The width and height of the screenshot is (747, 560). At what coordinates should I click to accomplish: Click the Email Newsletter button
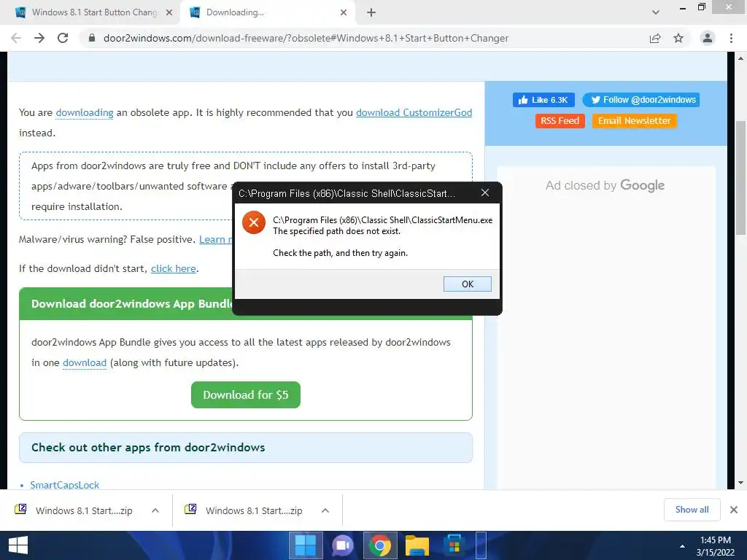(x=634, y=121)
